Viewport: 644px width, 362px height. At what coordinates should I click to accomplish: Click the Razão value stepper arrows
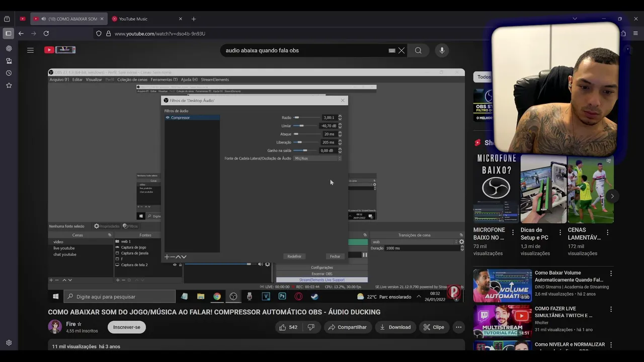[340, 118]
